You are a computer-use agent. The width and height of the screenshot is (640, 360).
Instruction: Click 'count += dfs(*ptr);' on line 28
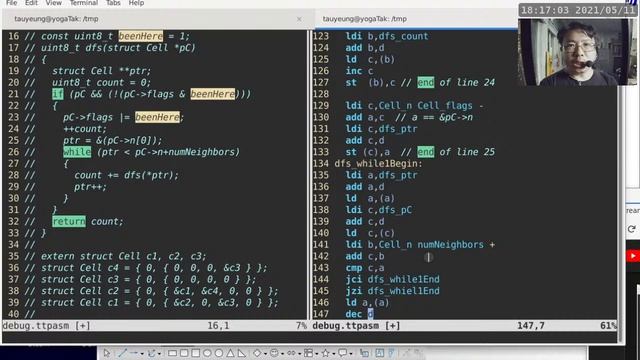point(127,175)
